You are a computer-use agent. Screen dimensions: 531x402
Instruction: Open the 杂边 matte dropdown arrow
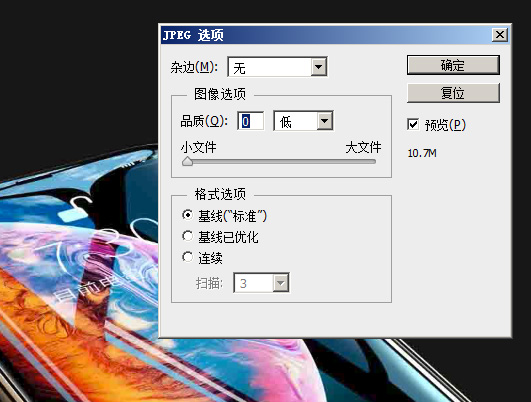318,67
